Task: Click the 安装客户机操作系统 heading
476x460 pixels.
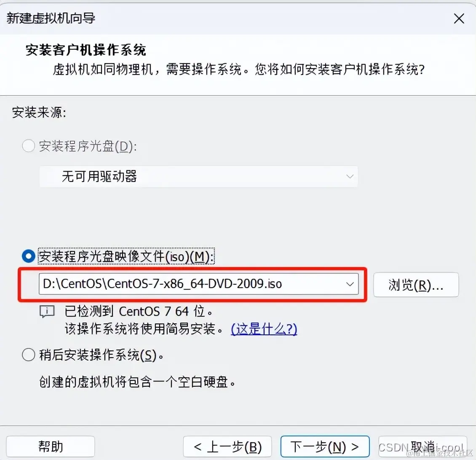Action: [86, 50]
